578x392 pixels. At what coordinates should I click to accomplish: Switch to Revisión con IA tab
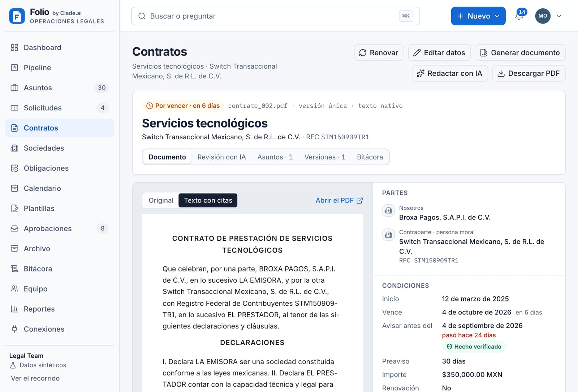pyautogui.click(x=221, y=157)
